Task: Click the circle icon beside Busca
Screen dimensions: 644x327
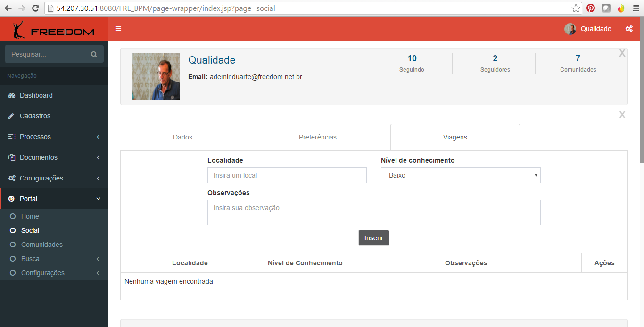Action: pos(13,259)
